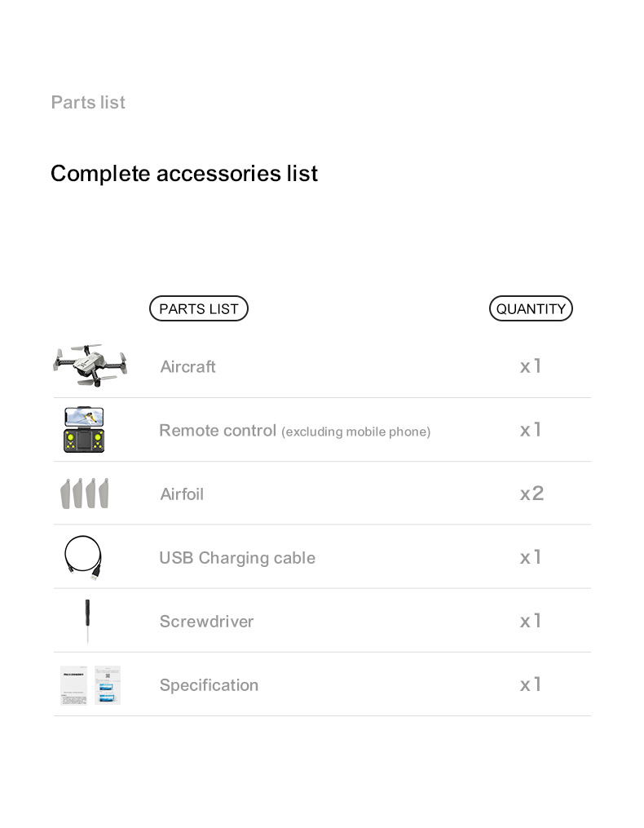Select the Remote control label text
This screenshot has height=828, width=644.
[x=218, y=431]
